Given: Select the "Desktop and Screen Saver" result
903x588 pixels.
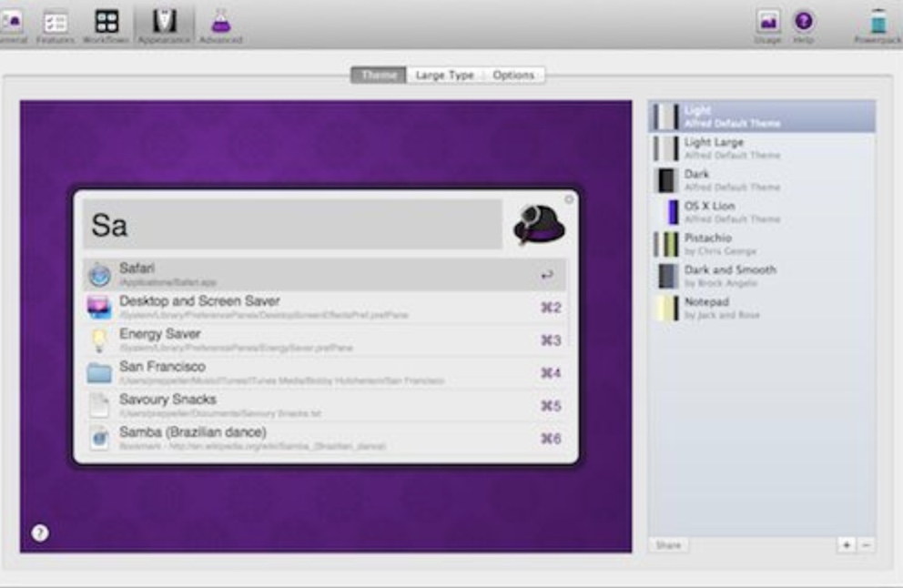Looking at the screenshot, I should tap(325, 307).
